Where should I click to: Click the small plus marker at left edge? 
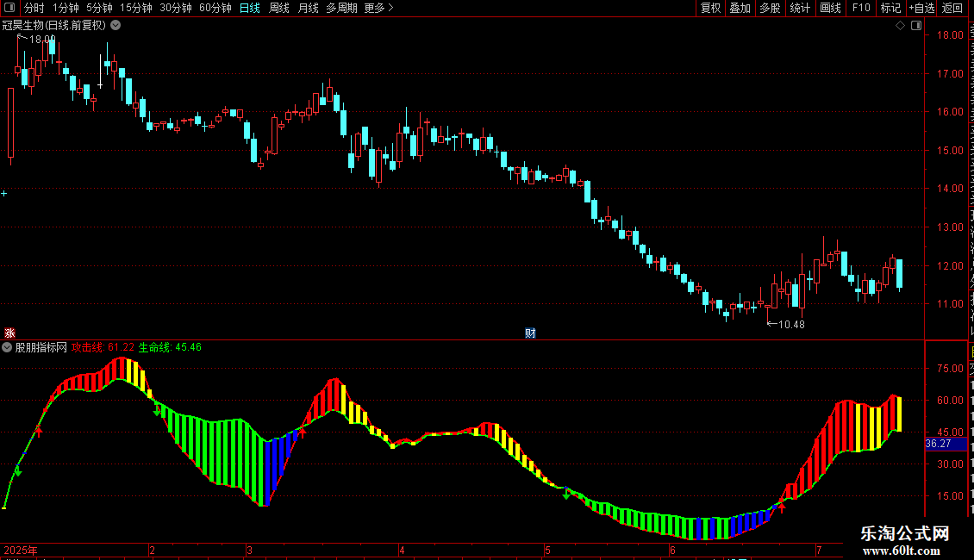point(3,194)
